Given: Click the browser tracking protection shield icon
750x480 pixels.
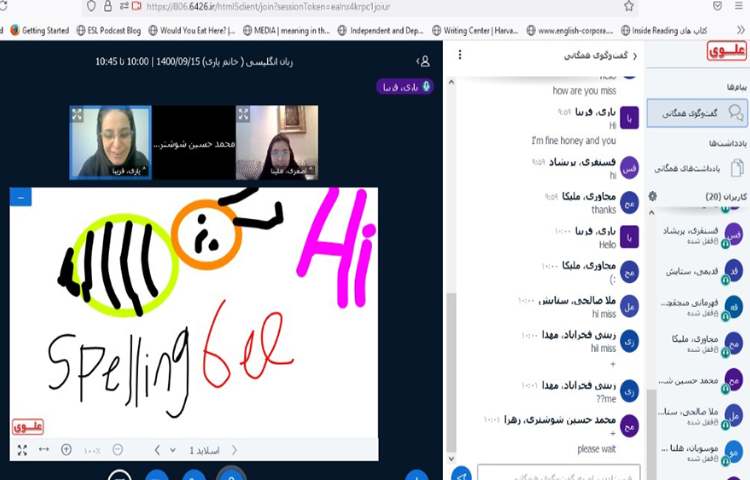Looking at the screenshot, I should click(90, 6).
